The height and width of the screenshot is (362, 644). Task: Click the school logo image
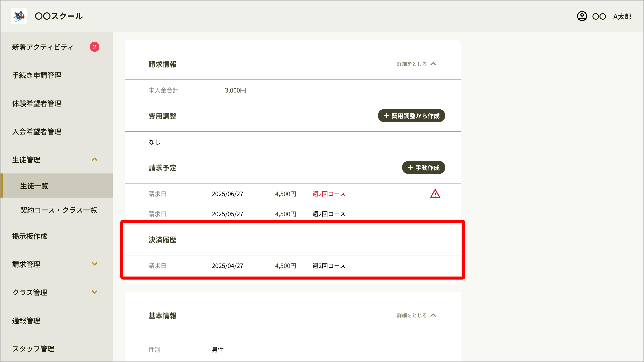19,16
